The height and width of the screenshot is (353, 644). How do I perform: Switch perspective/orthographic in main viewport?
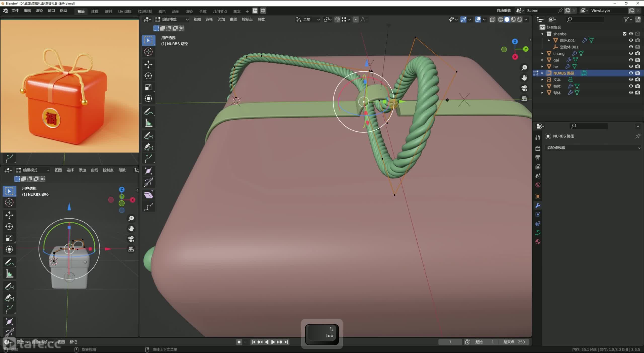524,98
